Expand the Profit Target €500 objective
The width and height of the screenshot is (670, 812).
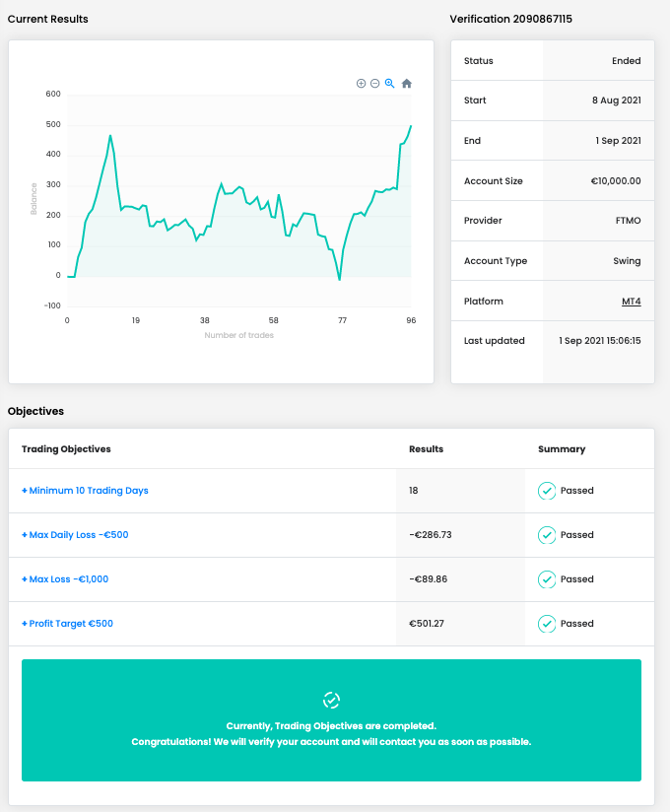point(67,624)
